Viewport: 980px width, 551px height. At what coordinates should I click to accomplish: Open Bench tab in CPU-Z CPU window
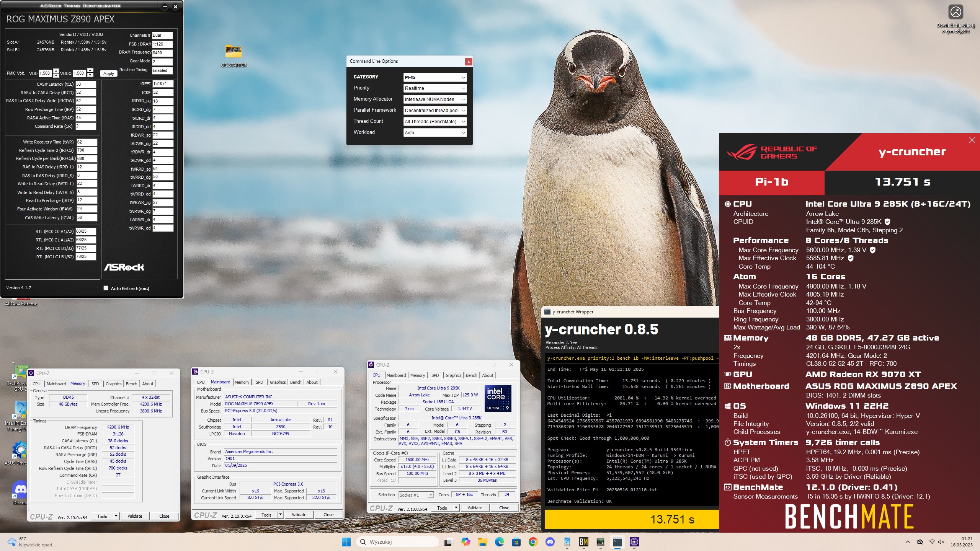click(471, 375)
